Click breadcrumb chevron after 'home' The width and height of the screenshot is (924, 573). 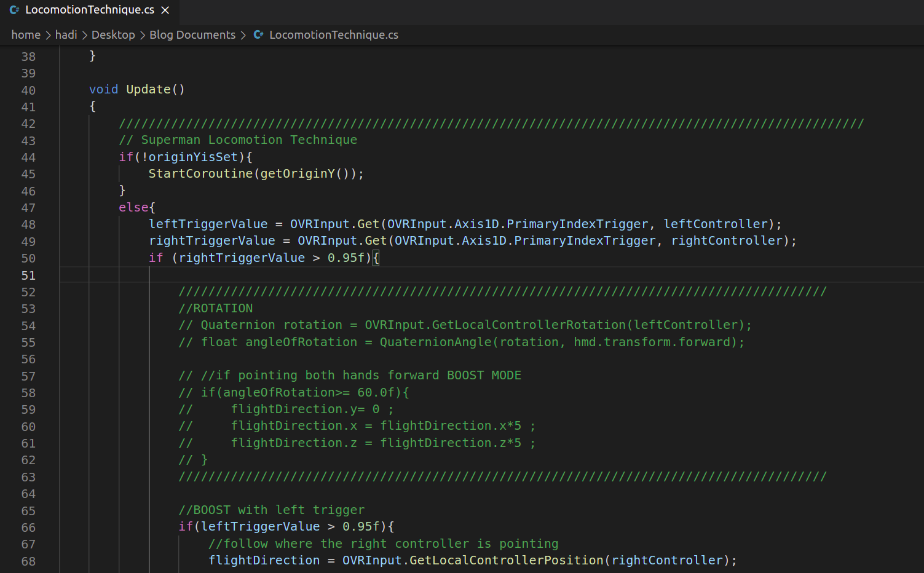(48, 35)
